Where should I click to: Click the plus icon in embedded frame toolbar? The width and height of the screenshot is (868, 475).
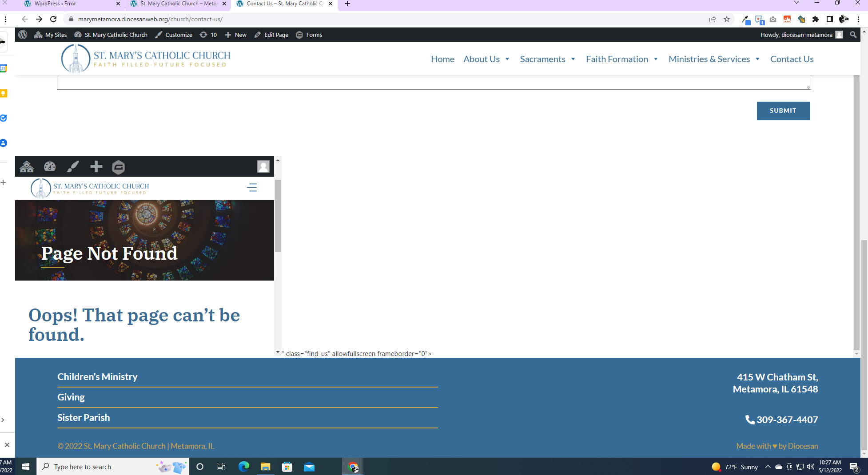click(96, 166)
